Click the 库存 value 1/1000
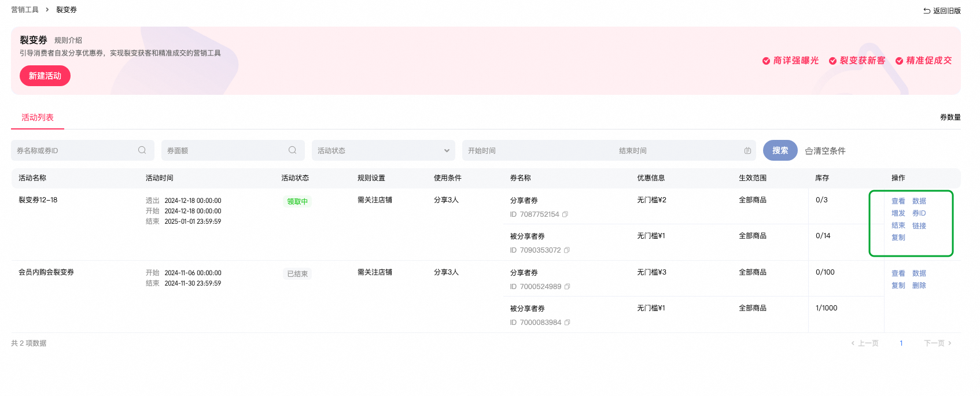This screenshot has height=396, width=980. click(827, 308)
